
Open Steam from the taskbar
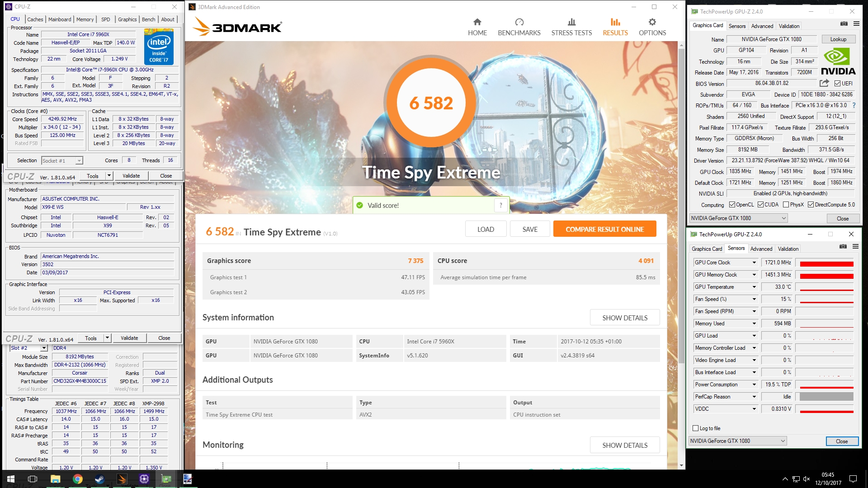pos(99,479)
